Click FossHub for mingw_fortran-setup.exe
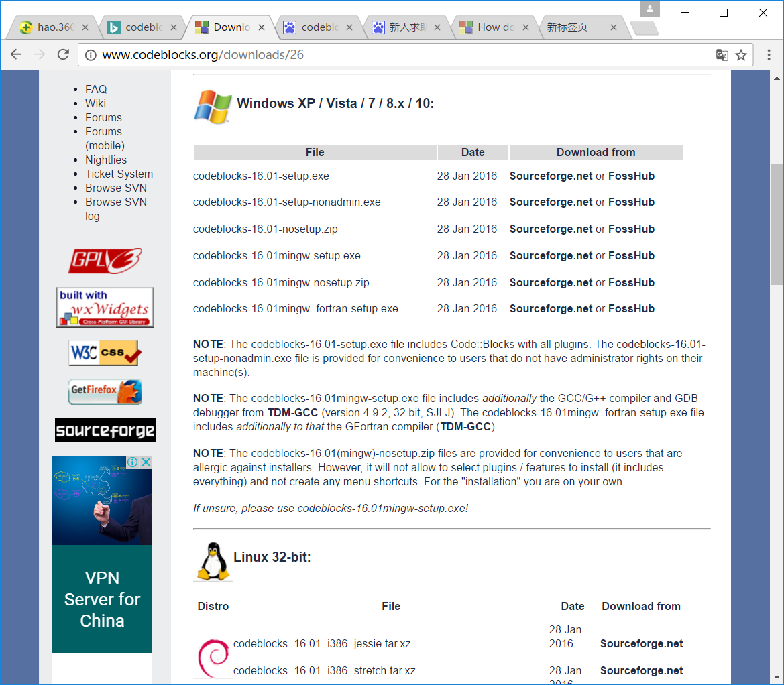 pyautogui.click(x=632, y=309)
